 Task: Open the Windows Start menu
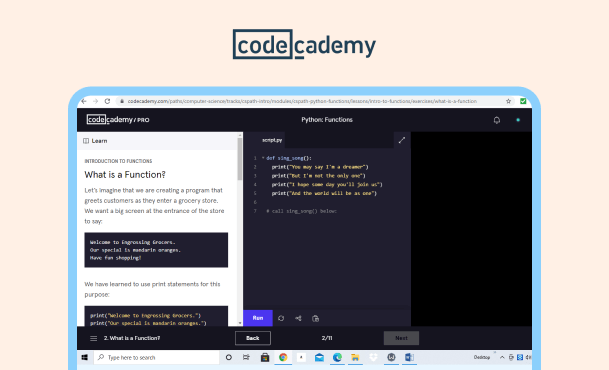click(85, 357)
